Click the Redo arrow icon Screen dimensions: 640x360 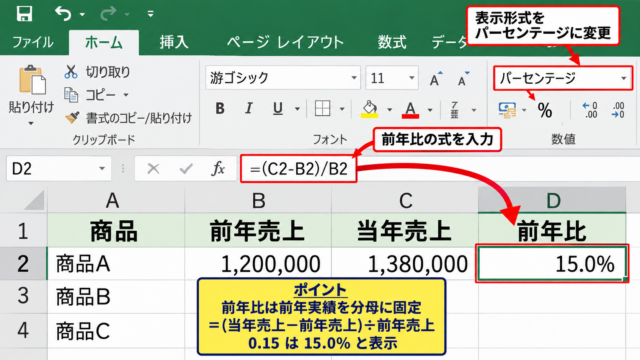click(x=108, y=13)
